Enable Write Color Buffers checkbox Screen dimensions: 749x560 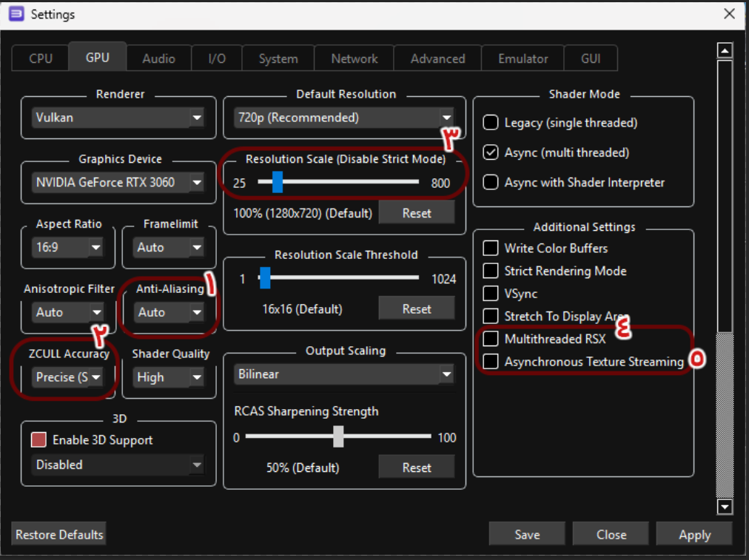[x=491, y=249]
